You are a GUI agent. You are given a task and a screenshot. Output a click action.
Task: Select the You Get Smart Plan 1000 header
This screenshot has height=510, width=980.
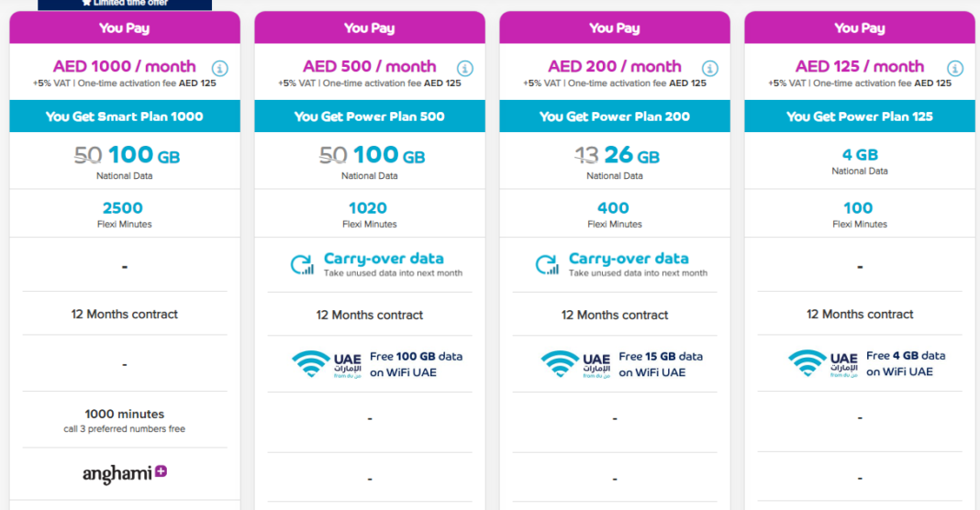[125, 116]
